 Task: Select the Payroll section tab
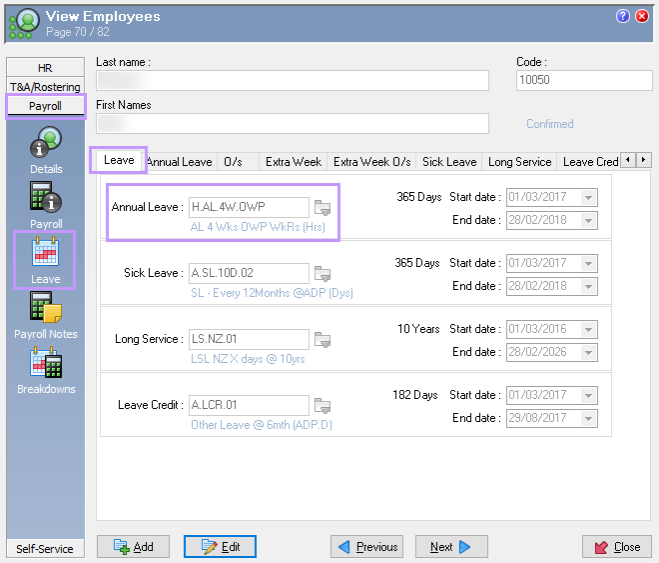coord(45,106)
